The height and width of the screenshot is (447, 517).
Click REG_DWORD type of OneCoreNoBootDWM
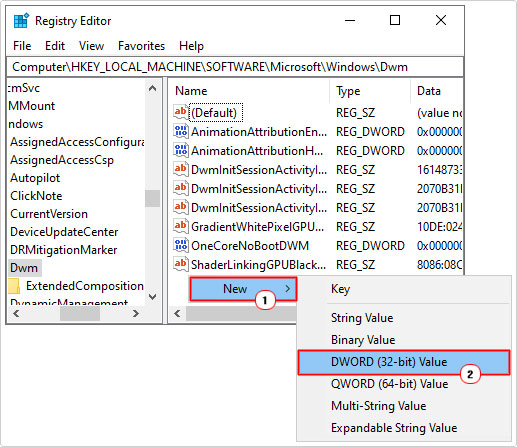pyautogui.click(x=370, y=246)
